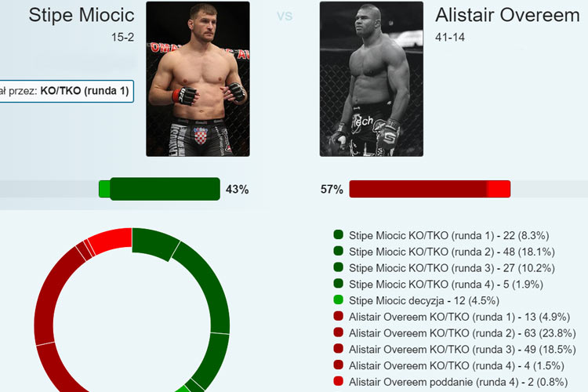Click the dark green 43% vote bar
588x392 pixels.
[x=165, y=189]
